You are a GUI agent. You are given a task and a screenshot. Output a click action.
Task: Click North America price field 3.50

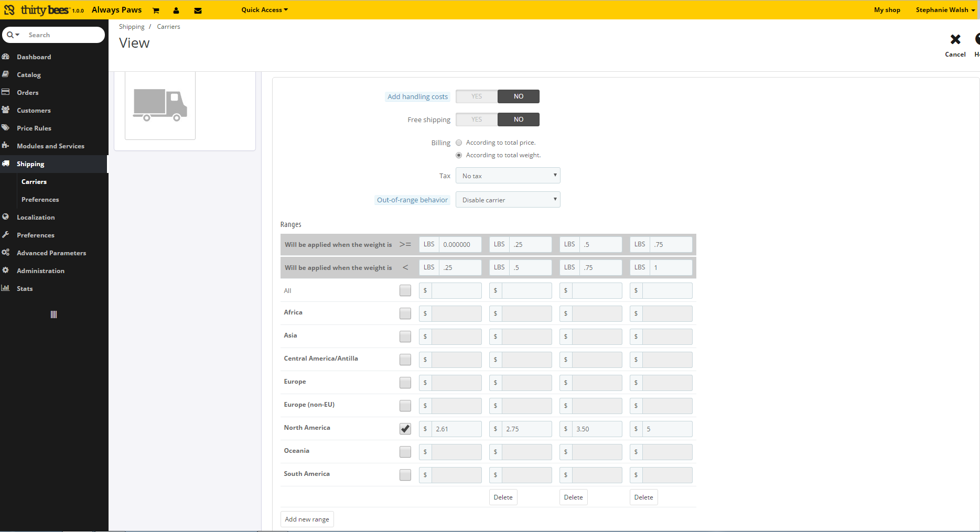pos(597,429)
